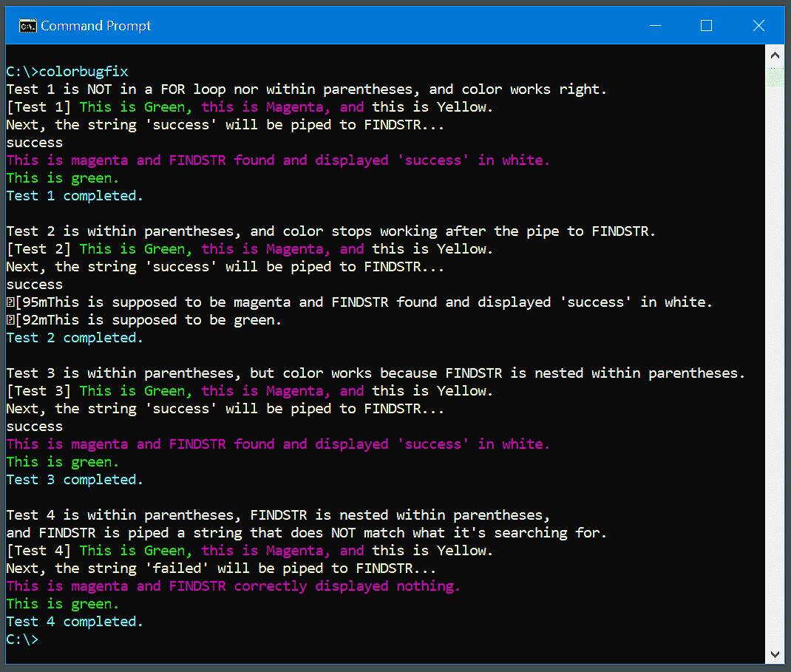Viewport: 791px width, 672px height.
Task: Close the Command Prompt window
Action: pos(758,25)
